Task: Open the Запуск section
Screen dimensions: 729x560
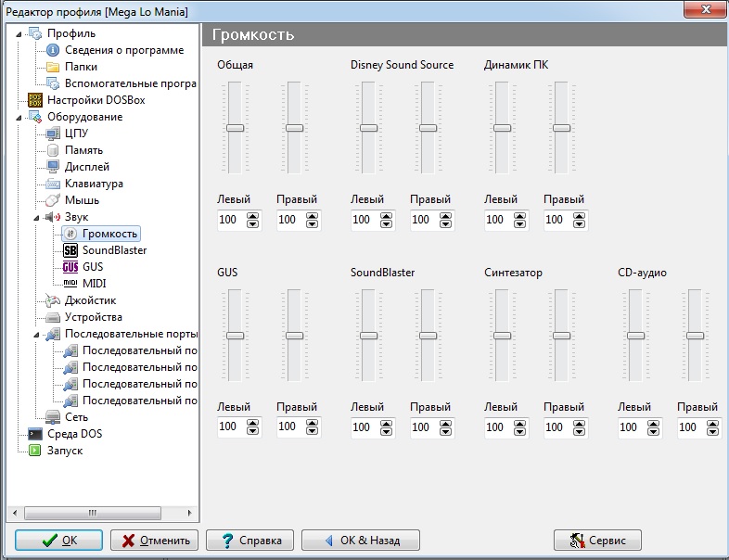Action: [65, 451]
